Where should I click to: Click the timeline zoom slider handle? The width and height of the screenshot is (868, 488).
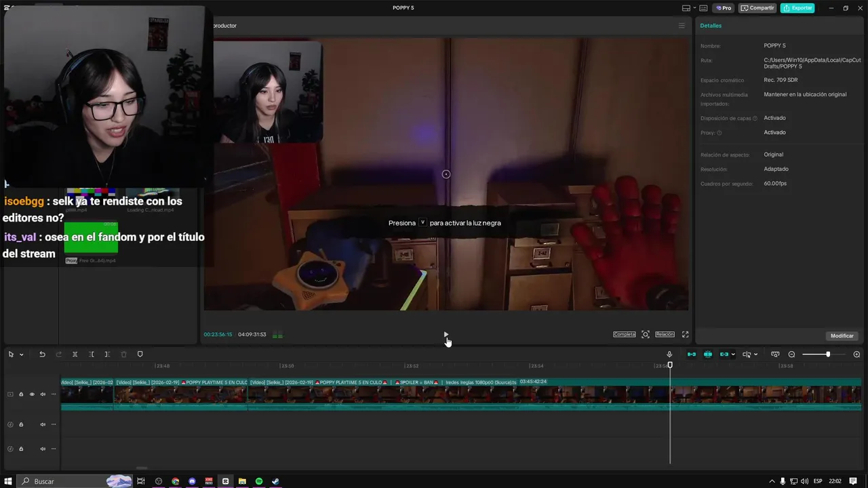[828, 354]
